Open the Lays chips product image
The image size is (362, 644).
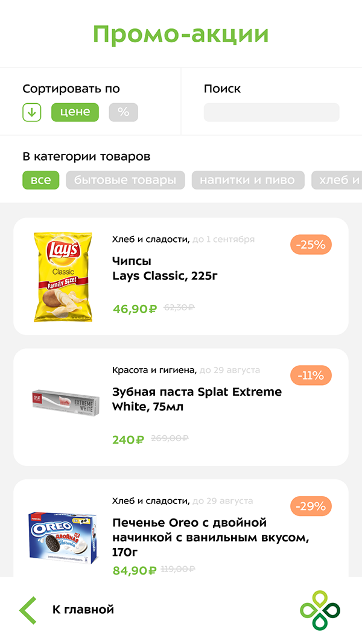coord(63,276)
